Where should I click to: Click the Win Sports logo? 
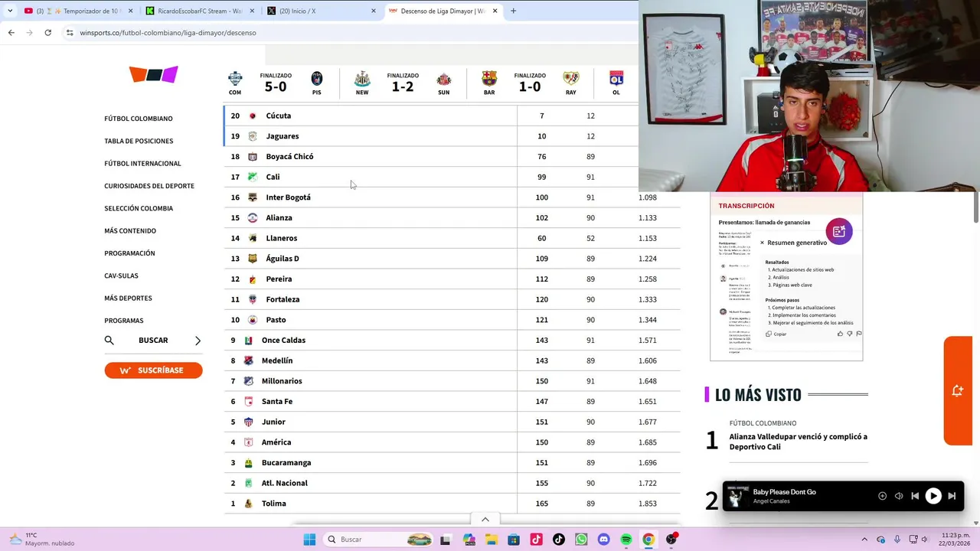153,74
